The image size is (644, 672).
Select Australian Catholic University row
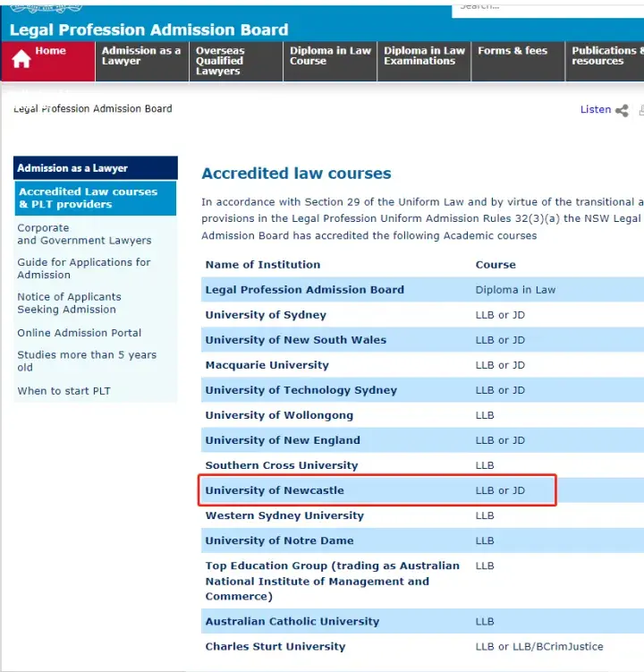[x=422, y=621]
